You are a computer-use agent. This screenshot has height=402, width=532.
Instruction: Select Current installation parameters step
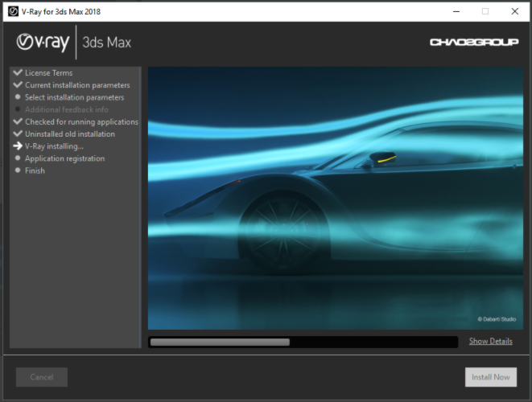tap(77, 85)
